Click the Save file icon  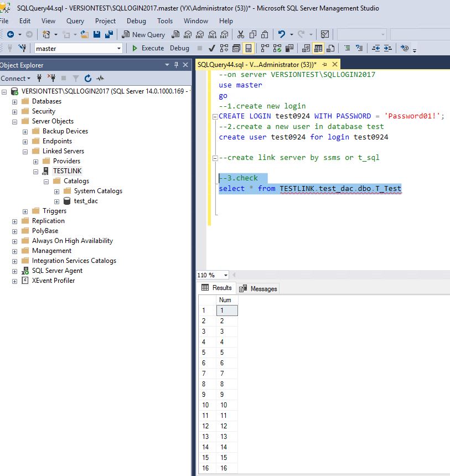click(x=97, y=34)
